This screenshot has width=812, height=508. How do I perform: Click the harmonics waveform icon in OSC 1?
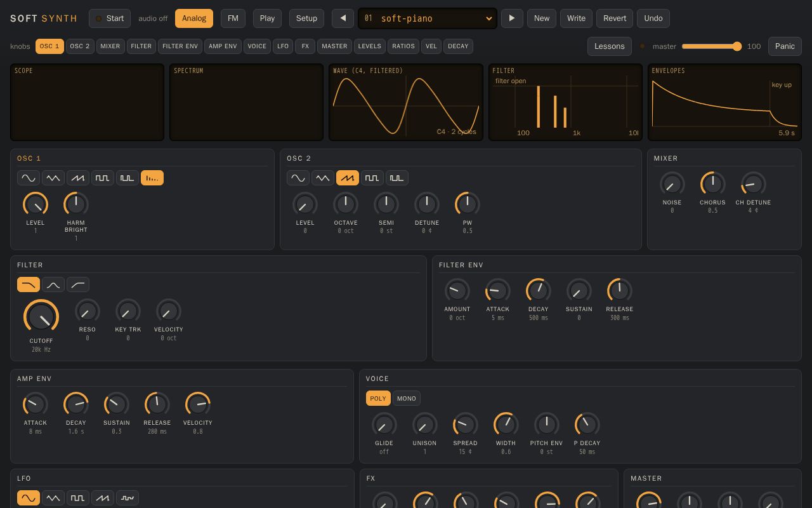click(x=152, y=178)
